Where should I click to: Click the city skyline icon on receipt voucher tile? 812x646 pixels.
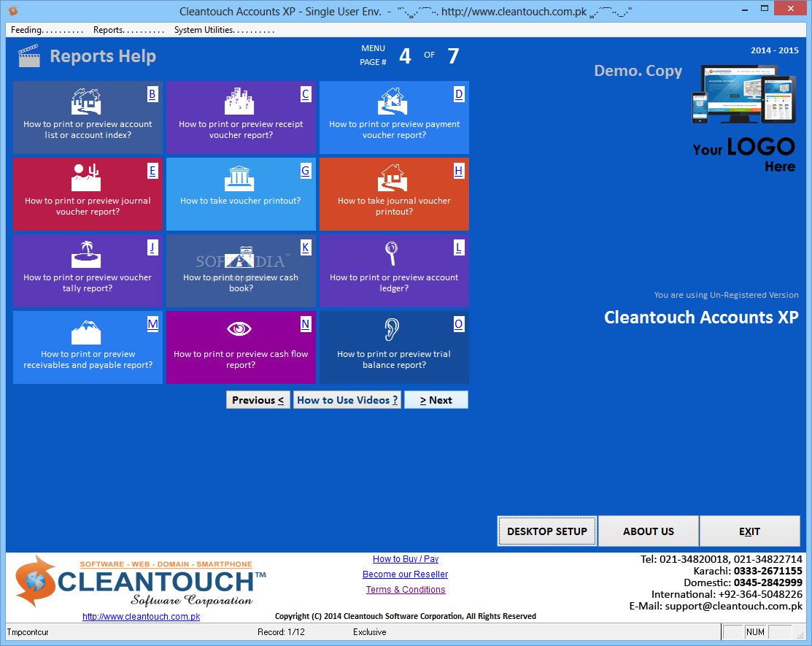point(239,101)
